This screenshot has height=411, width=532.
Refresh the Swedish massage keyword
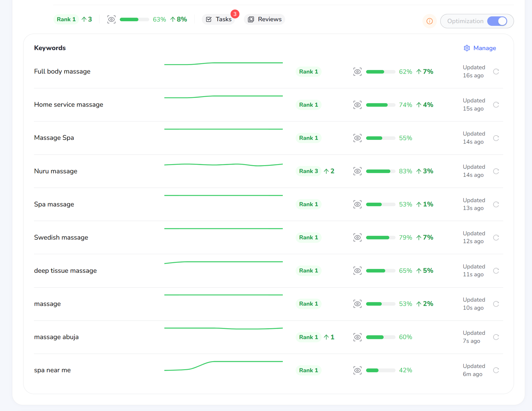tap(496, 238)
